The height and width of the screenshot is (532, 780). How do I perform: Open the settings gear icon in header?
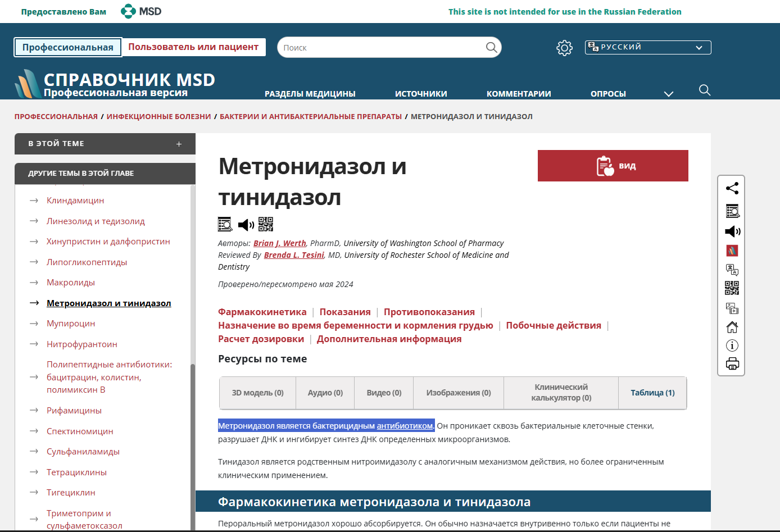564,48
